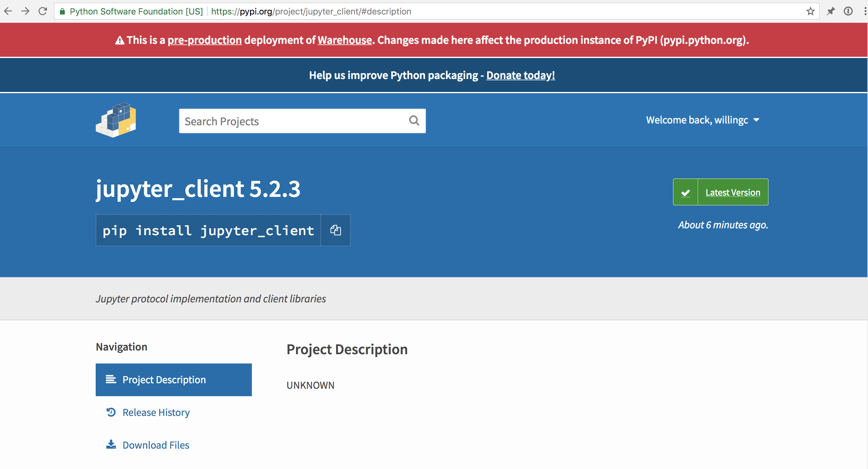Click the magnifier search icon
The width and height of the screenshot is (868, 469).
point(414,121)
